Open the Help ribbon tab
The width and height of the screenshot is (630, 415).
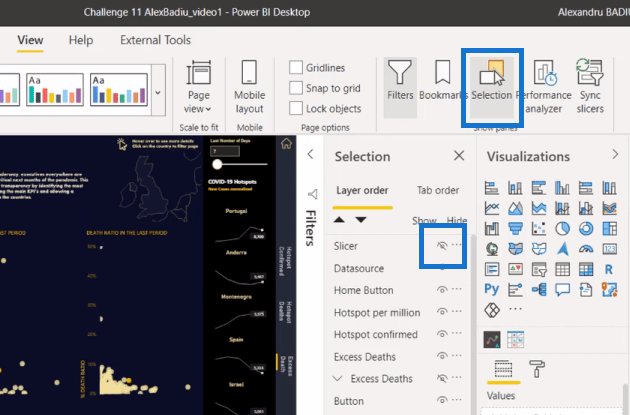click(x=81, y=40)
